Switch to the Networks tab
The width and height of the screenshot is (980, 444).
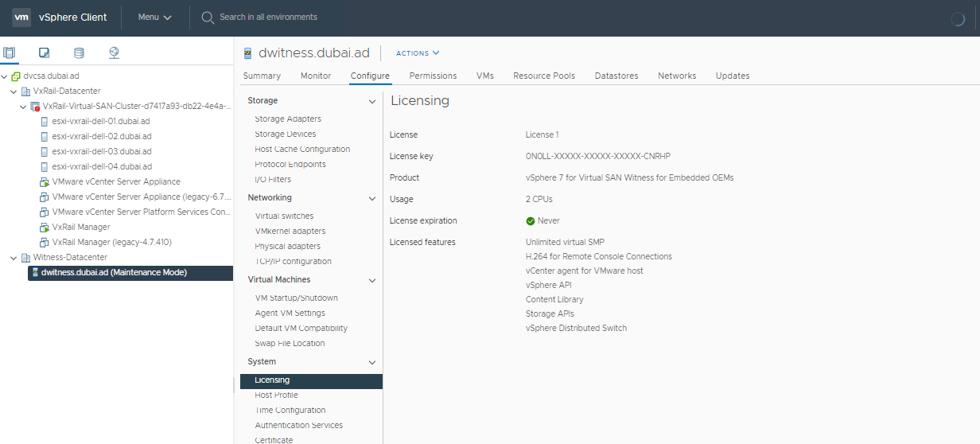point(677,76)
